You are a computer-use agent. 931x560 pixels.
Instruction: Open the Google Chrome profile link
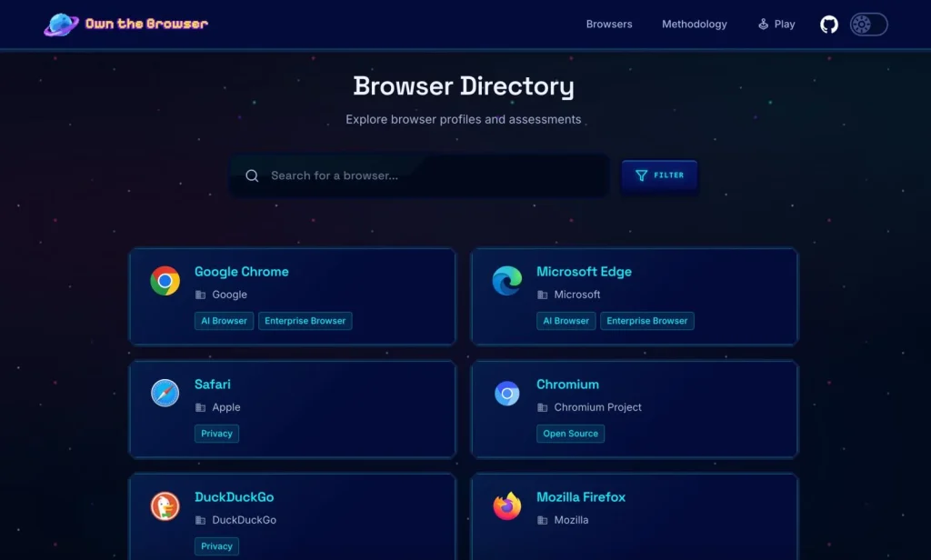[x=242, y=272]
